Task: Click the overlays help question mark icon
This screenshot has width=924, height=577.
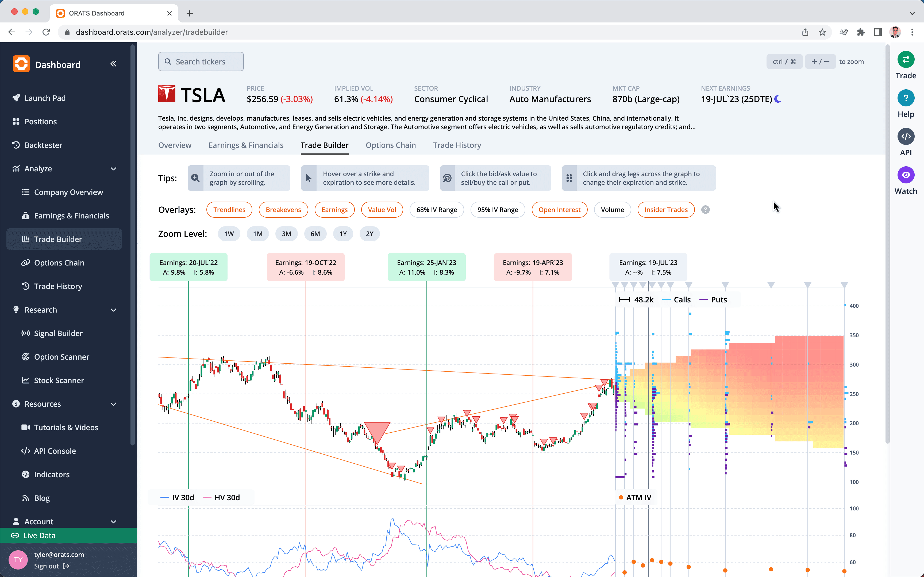Action: point(705,210)
